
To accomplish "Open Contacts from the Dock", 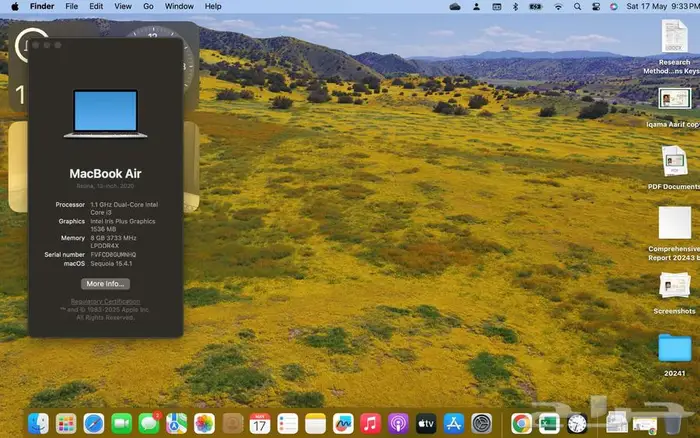I will point(232,423).
